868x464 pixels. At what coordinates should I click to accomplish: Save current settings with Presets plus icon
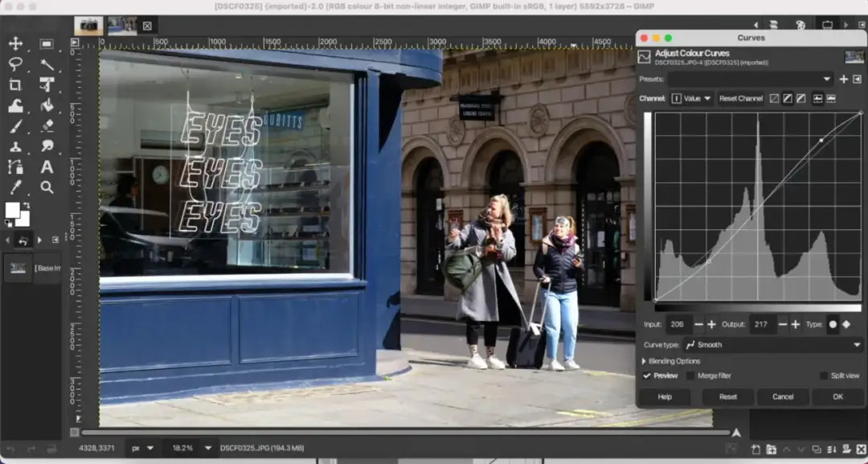coord(843,79)
